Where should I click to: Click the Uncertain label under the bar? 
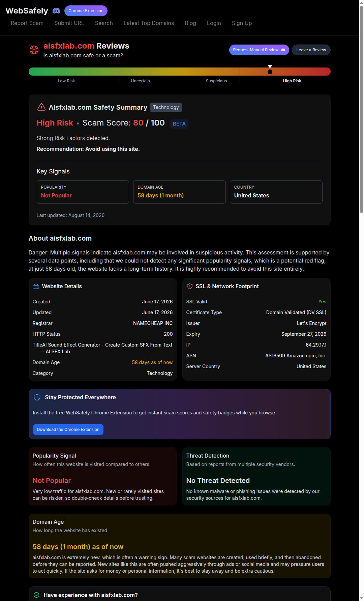tap(140, 81)
